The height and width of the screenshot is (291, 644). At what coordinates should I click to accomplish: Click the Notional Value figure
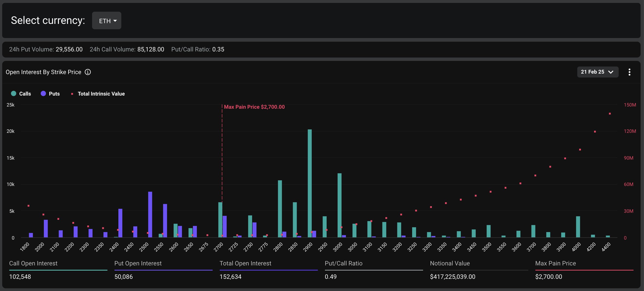[453, 276]
